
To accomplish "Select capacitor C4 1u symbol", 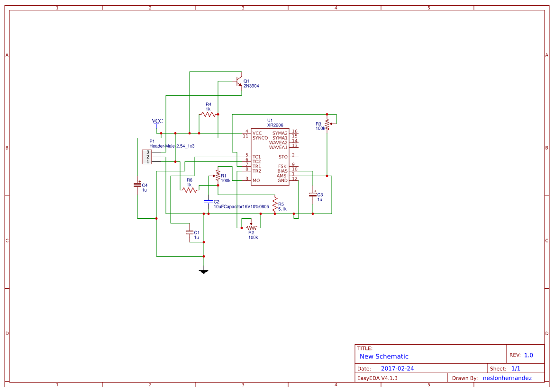I will (x=138, y=186).
